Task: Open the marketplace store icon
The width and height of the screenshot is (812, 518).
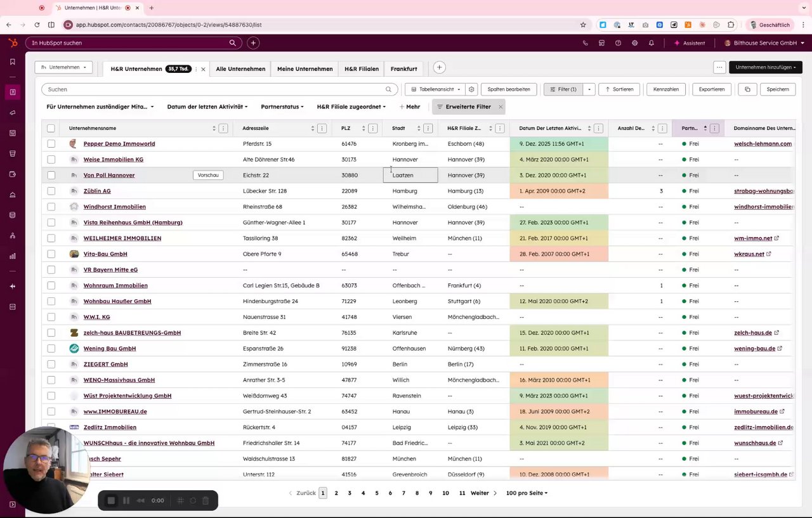Action: tap(601, 43)
